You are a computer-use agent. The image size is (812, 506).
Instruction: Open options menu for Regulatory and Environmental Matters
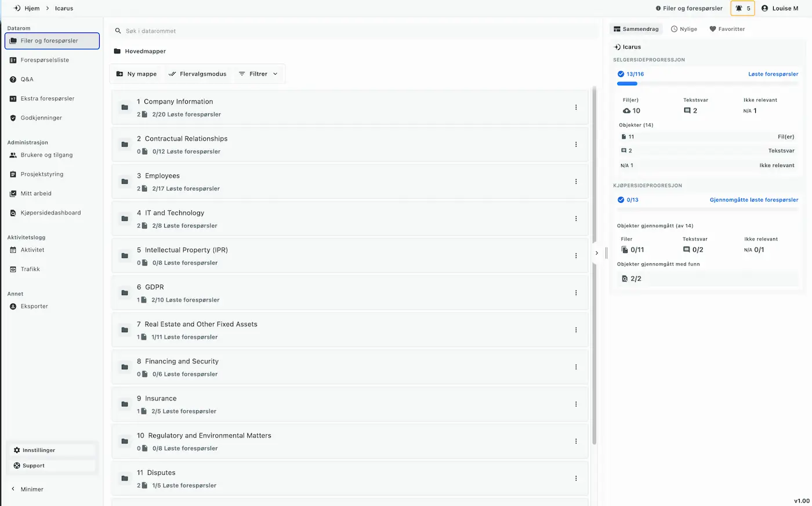[576, 441]
